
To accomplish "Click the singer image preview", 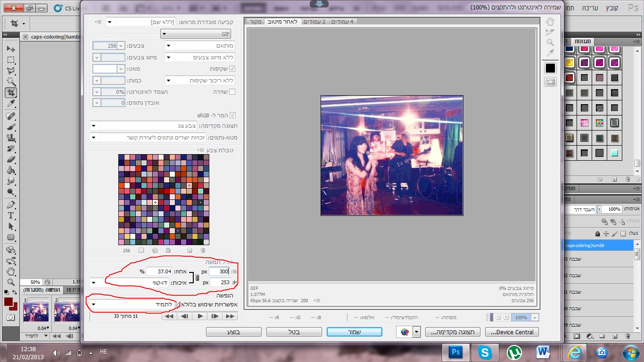I will (x=392, y=156).
